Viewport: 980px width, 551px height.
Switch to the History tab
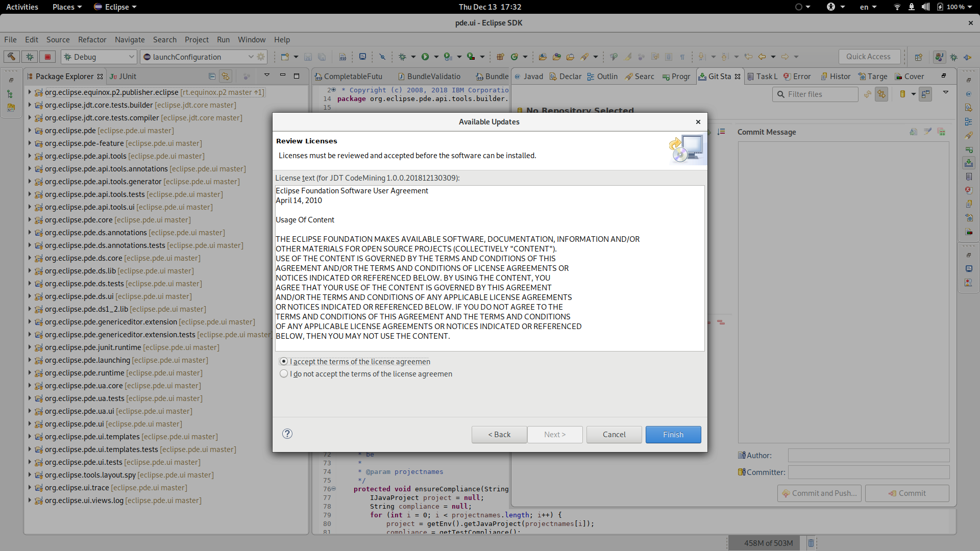point(836,76)
